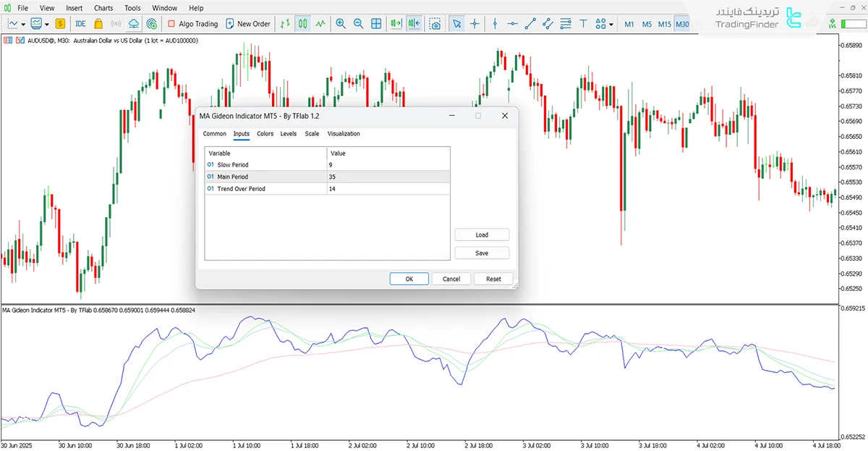
Task: Switch to the Colors tab
Action: tap(265, 134)
